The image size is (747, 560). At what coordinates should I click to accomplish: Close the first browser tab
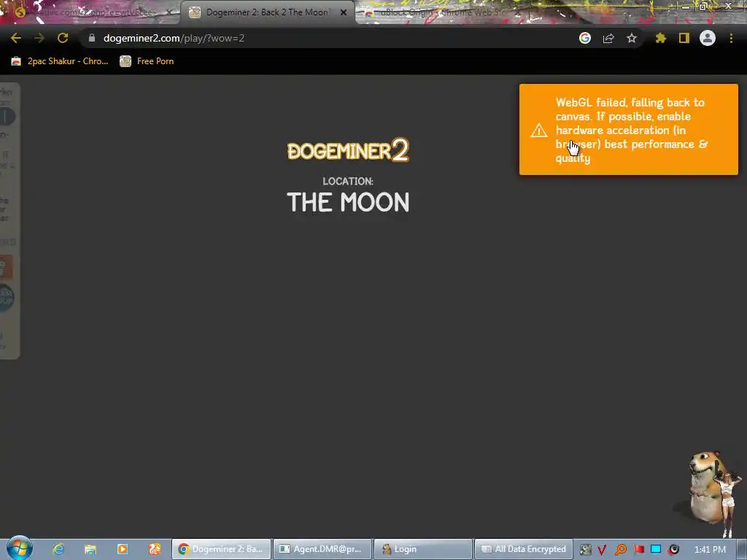click(x=169, y=12)
